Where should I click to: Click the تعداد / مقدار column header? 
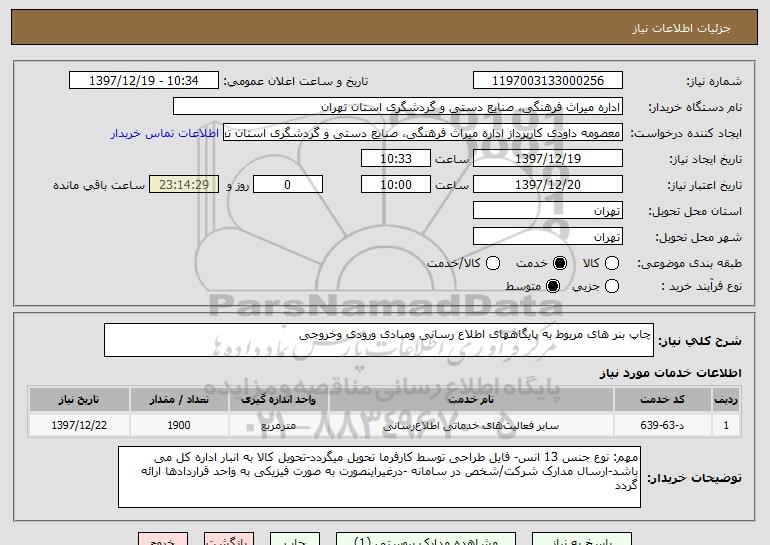pyautogui.click(x=179, y=400)
